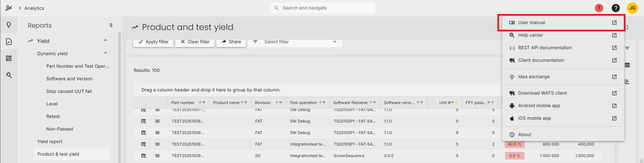Collapse the Dynamic yield chevron
Viewport: 644px width, 163px height.
[x=106, y=53]
